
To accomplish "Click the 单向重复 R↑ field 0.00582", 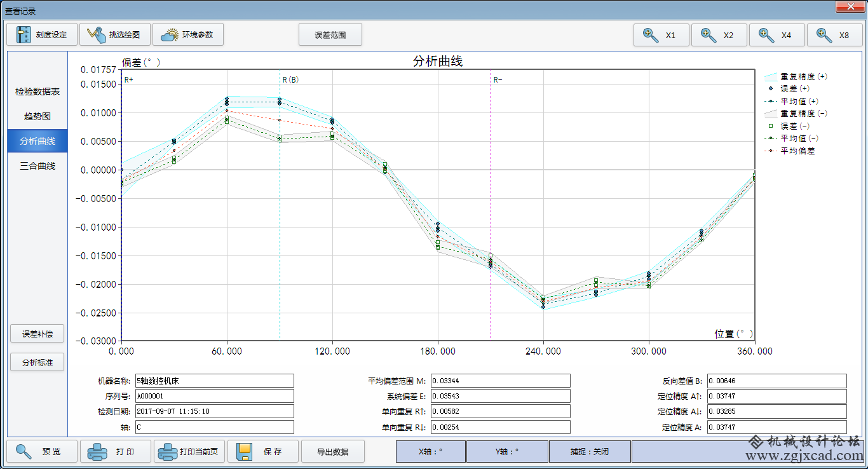I will click(x=500, y=411).
